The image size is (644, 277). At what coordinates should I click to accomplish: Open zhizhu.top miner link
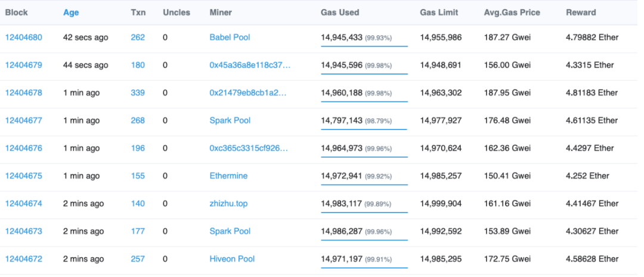coord(228,204)
